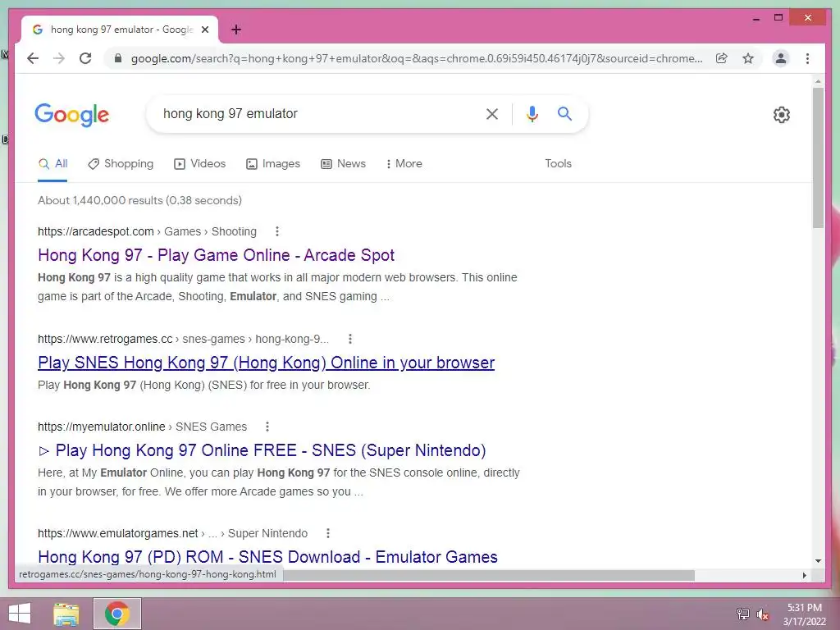Click the Chrome address bar URL
Screen dimensions: 840x630
(417, 58)
